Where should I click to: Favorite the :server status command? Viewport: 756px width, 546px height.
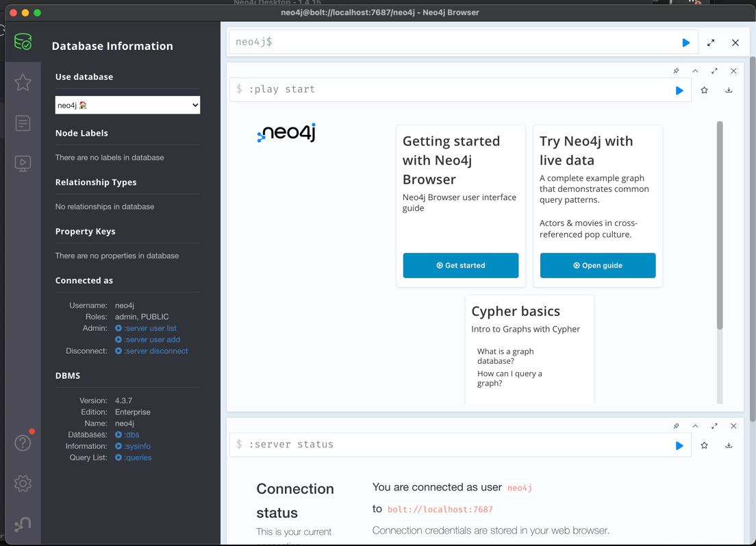pyautogui.click(x=705, y=445)
